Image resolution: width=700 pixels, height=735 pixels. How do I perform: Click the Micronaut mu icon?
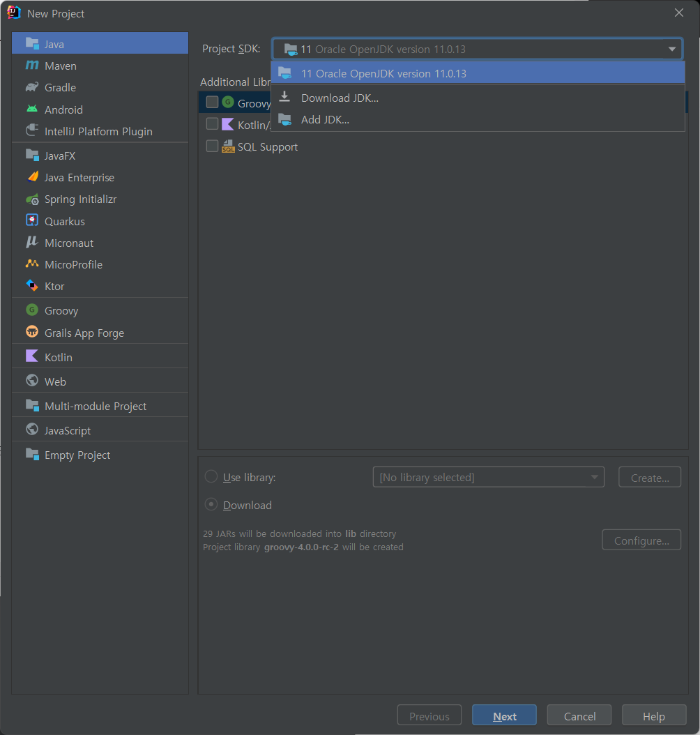click(32, 243)
